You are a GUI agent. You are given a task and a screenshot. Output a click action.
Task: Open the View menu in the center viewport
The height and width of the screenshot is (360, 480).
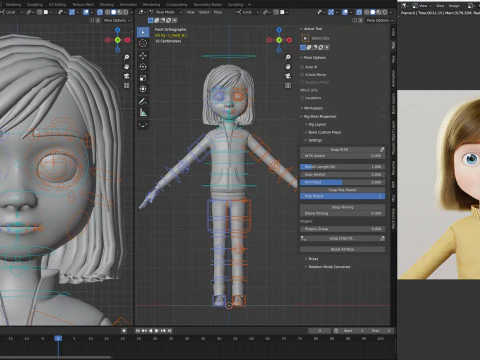[x=190, y=12]
